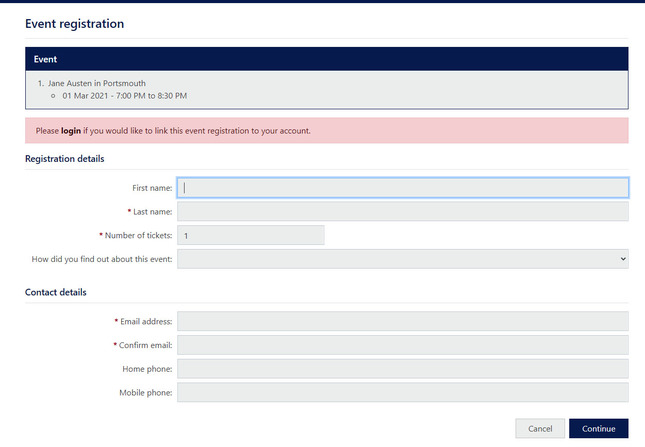Click the Email address input field
Viewport: 645px width, 447px height.
[402, 321]
